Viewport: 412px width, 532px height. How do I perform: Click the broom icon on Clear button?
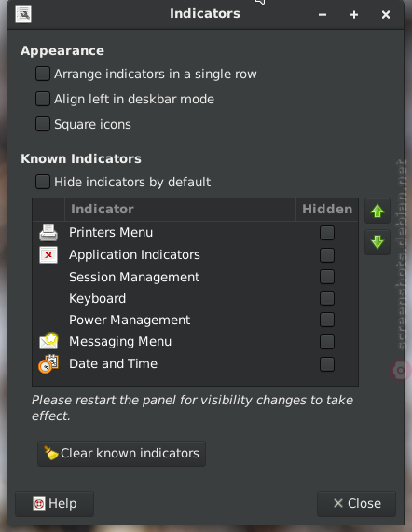(51, 453)
